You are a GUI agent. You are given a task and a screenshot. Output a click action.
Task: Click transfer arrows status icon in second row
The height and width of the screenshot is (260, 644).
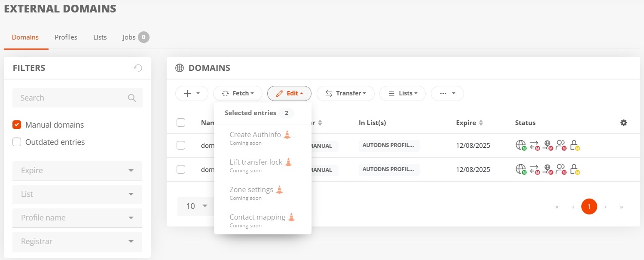click(534, 170)
